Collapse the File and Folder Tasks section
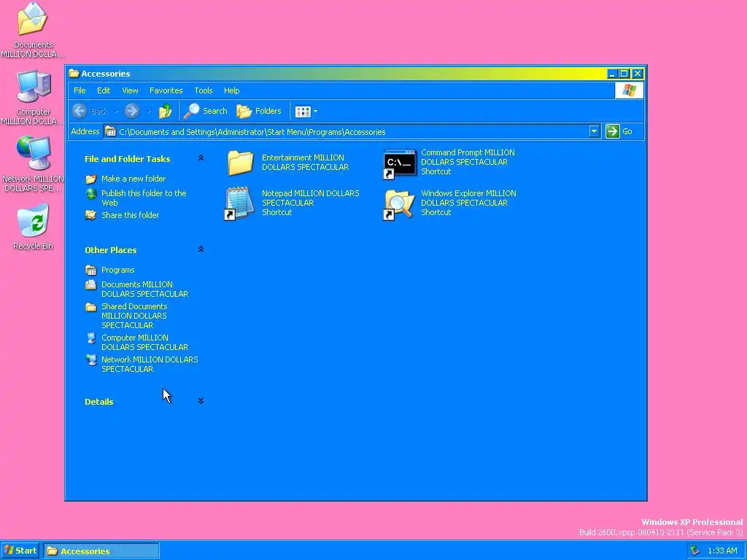 [201, 158]
